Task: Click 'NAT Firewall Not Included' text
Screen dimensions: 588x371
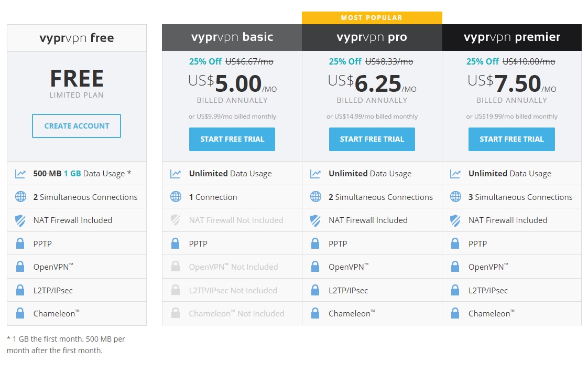Action: point(236,220)
